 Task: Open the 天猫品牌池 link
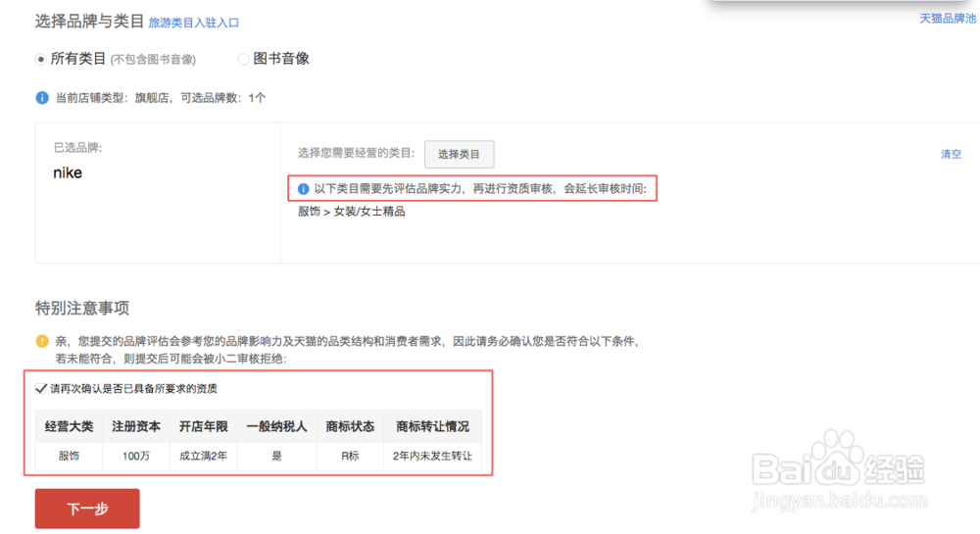pos(948,19)
